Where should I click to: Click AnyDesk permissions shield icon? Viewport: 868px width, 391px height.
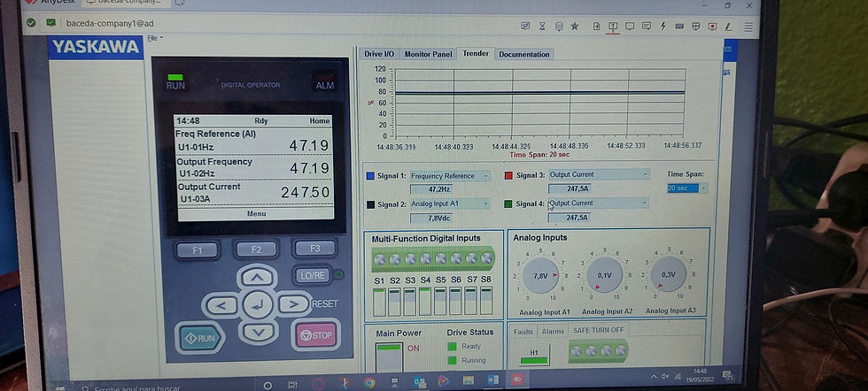(696, 26)
